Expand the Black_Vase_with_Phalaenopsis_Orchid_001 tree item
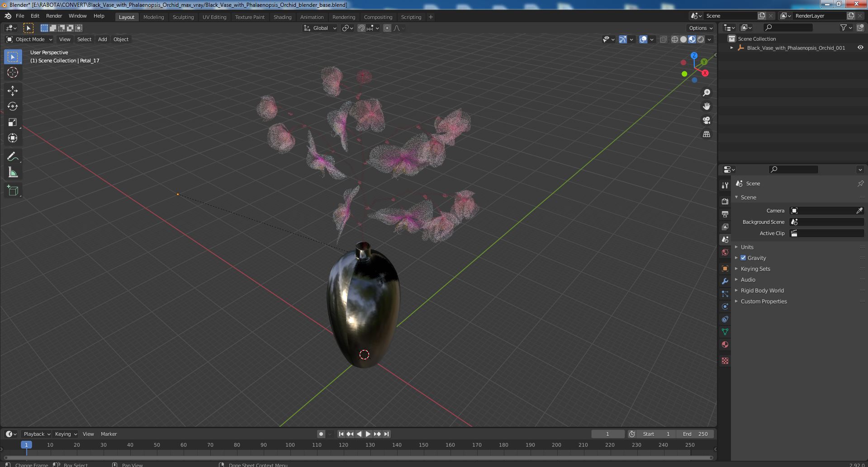The width and height of the screenshot is (868, 467). point(732,47)
